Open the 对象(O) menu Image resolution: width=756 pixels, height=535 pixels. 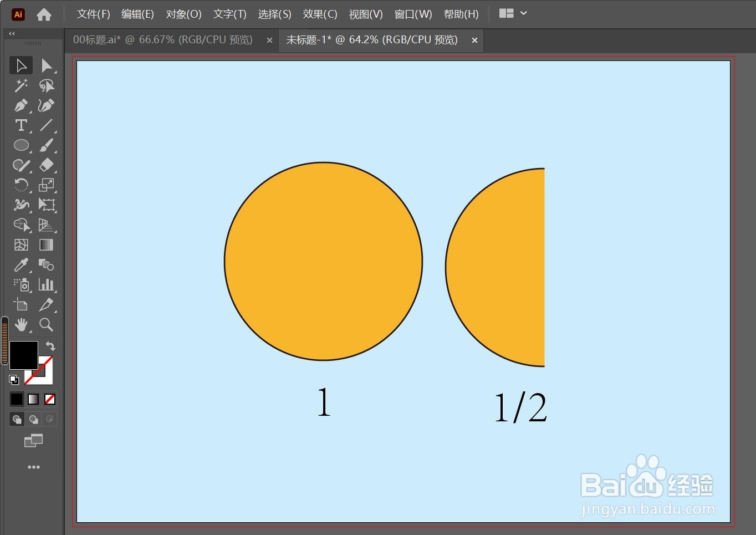pos(183,14)
